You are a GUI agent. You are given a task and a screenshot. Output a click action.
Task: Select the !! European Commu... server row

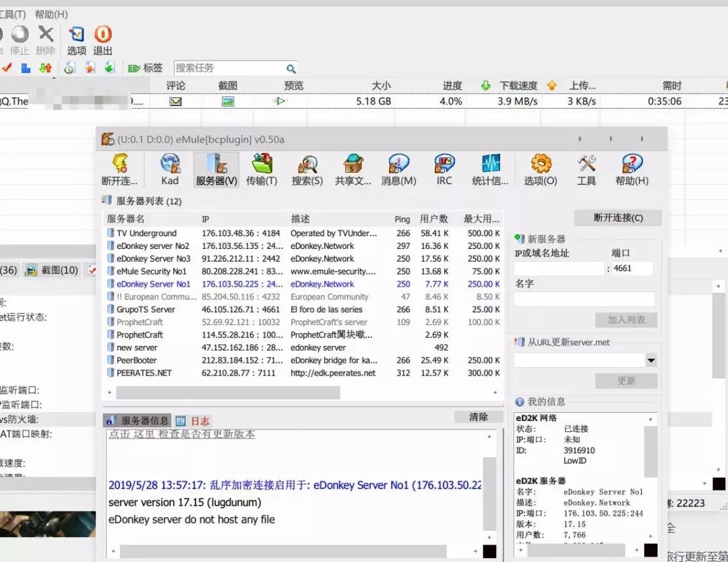[x=303, y=297]
